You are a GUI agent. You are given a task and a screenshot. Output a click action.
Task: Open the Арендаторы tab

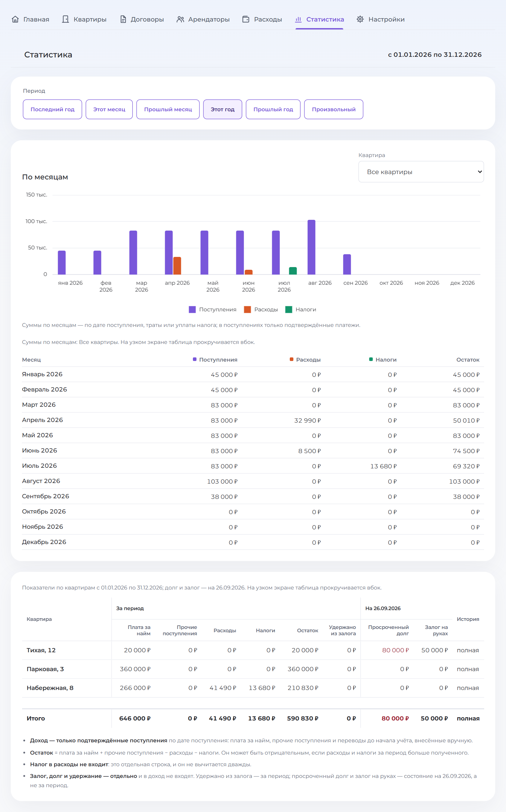(x=203, y=19)
